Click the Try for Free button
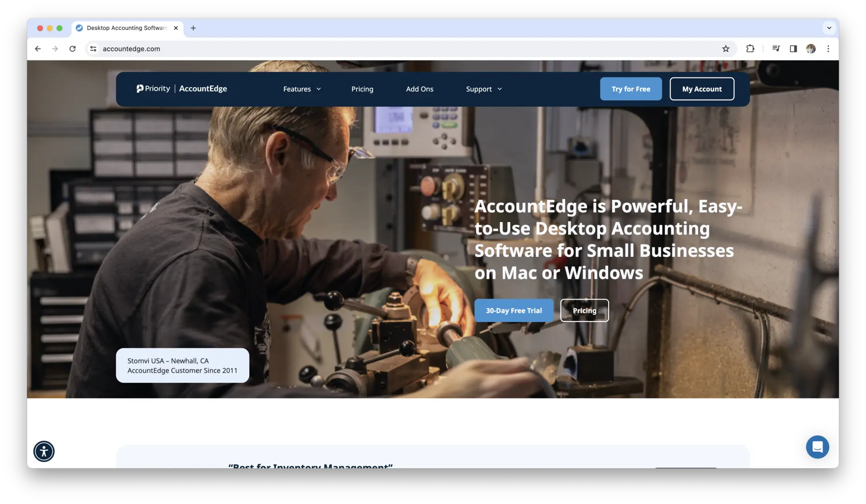The height and width of the screenshot is (504, 866). pyautogui.click(x=631, y=89)
